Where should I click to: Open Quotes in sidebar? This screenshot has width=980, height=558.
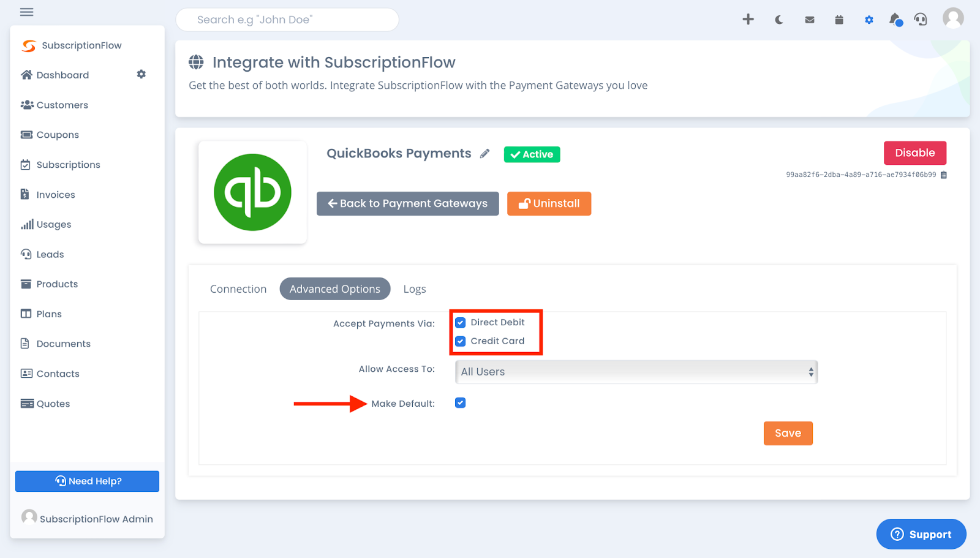pos(45,404)
